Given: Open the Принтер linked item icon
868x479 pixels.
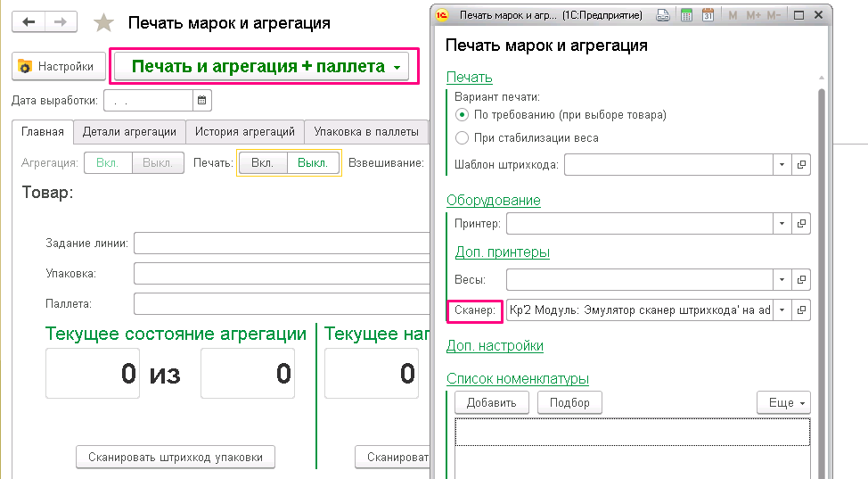Looking at the screenshot, I should [x=801, y=223].
